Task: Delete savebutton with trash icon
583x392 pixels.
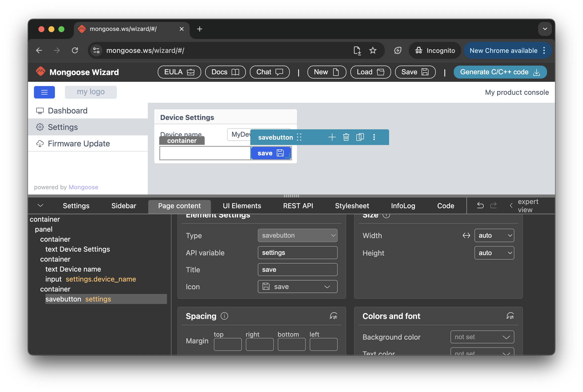Action: (346, 137)
